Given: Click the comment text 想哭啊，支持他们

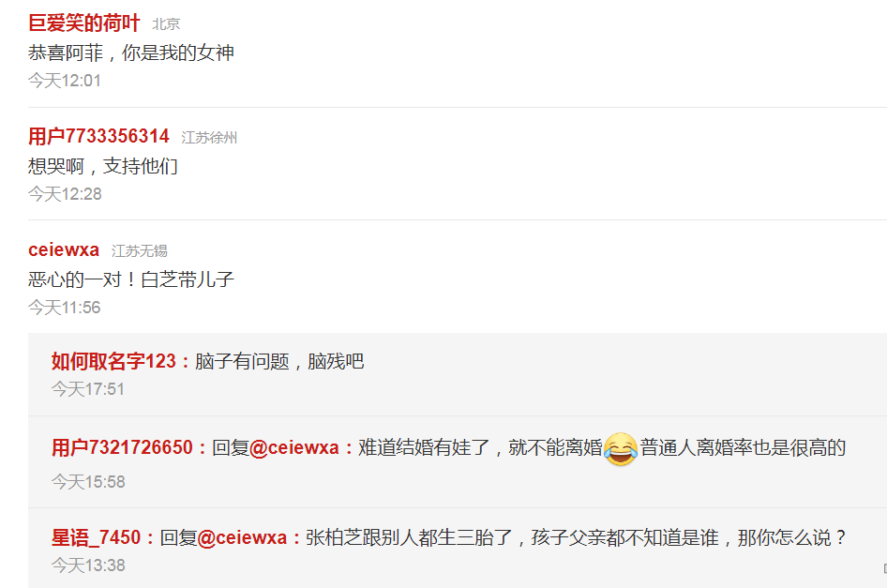Looking at the screenshot, I should coord(103,166).
